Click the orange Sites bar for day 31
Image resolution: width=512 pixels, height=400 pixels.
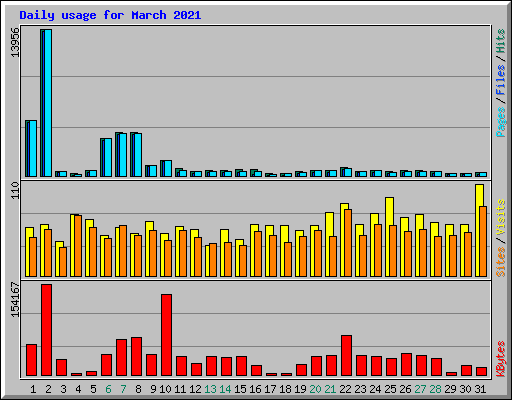[x=483, y=241]
